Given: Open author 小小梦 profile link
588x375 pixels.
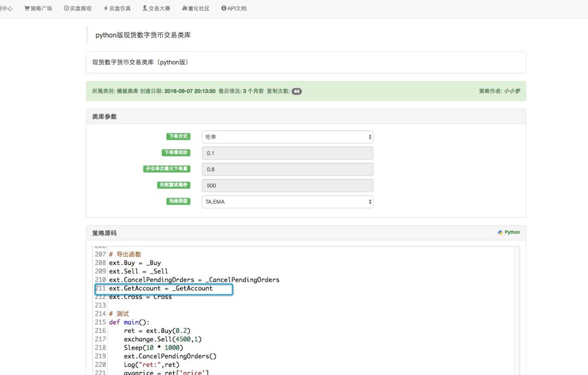Looking at the screenshot, I should 512,91.
